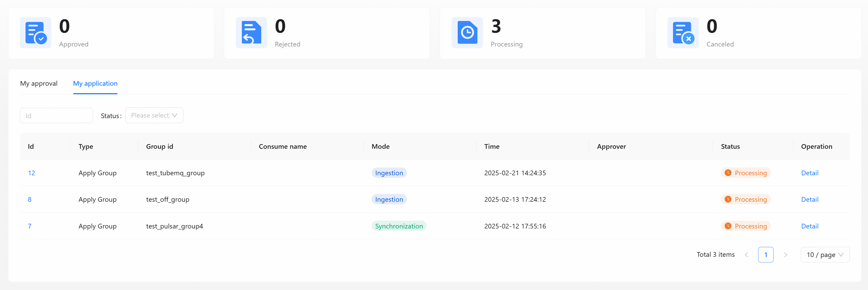Open the Status filter dropdown

[x=154, y=116]
